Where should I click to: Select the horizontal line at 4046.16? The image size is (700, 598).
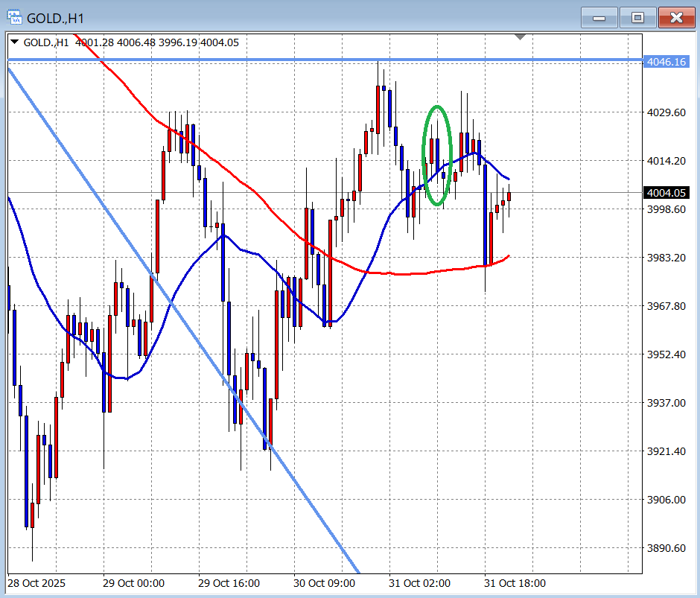pos(223,60)
